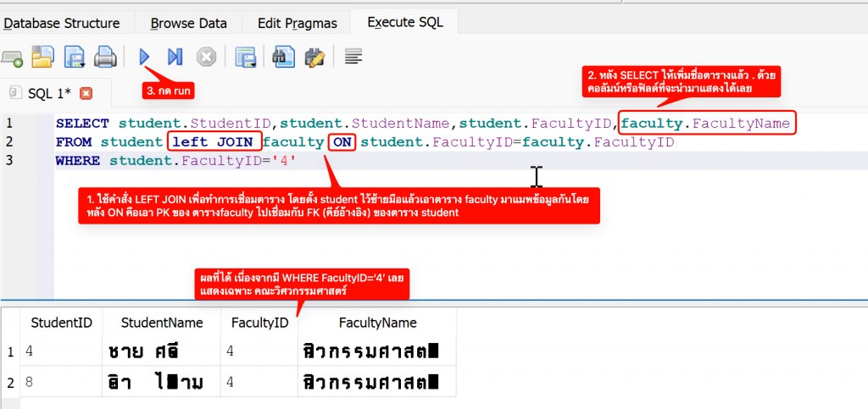Select the row 2 header in results
868x409 pixels.
[10, 383]
